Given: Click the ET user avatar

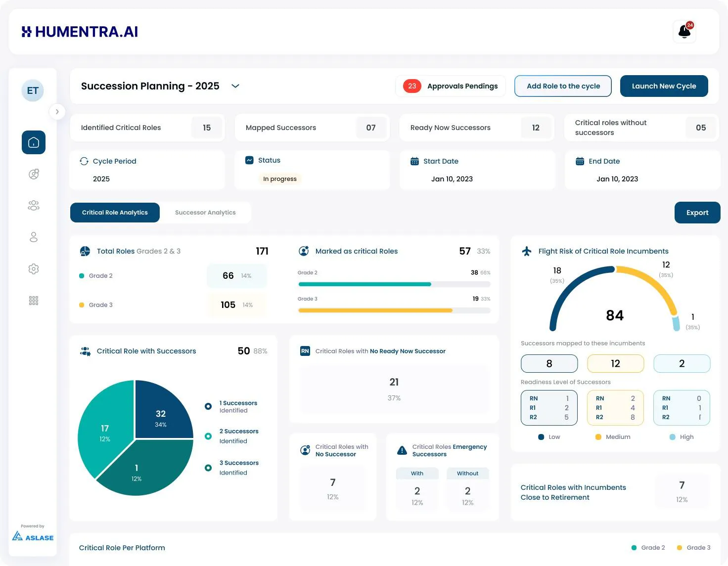Looking at the screenshot, I should tap(33, 90).
